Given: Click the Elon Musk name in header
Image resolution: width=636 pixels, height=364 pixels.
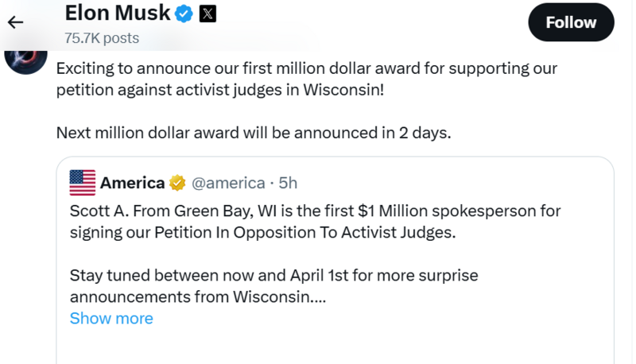Looking at the screenshot, I should [x=118, y=14].
